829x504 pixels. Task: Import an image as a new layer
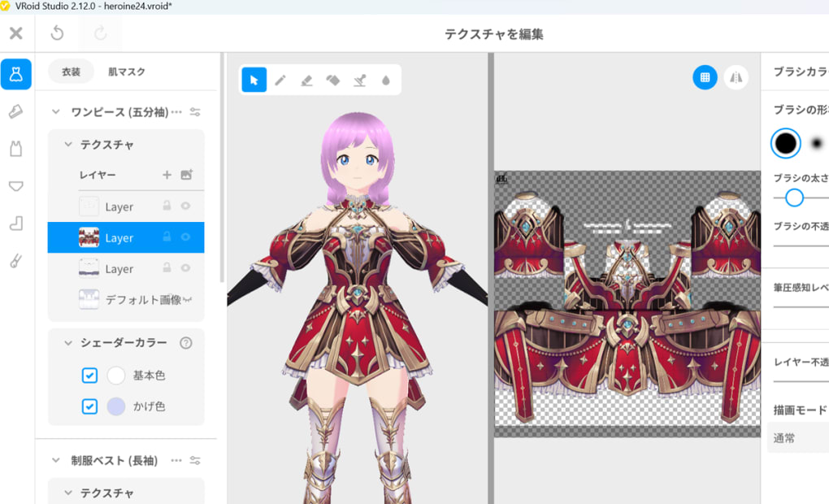(x=187, y=175)
